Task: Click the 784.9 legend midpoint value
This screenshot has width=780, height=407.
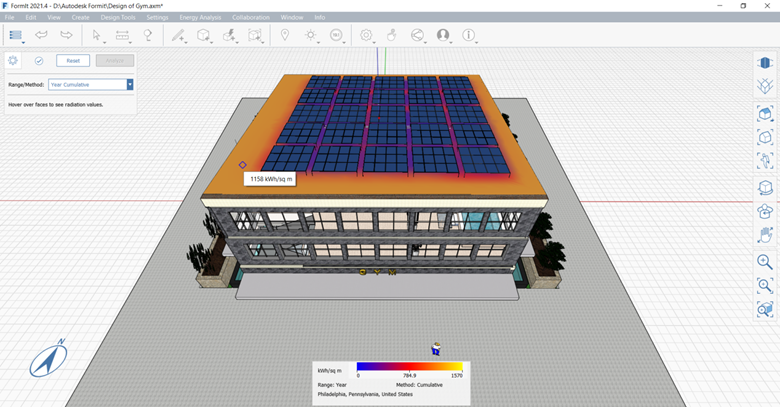Action: [410, 376]
